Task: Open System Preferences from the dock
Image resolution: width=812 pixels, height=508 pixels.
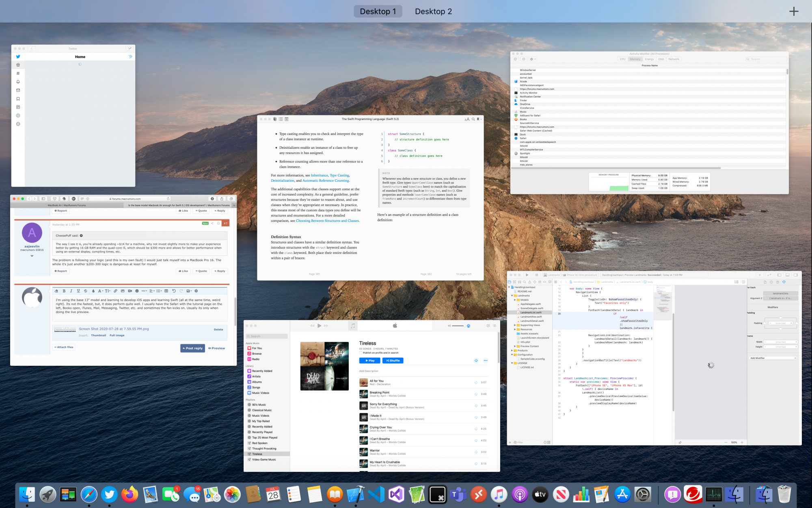Action: [x=643, y=495]
